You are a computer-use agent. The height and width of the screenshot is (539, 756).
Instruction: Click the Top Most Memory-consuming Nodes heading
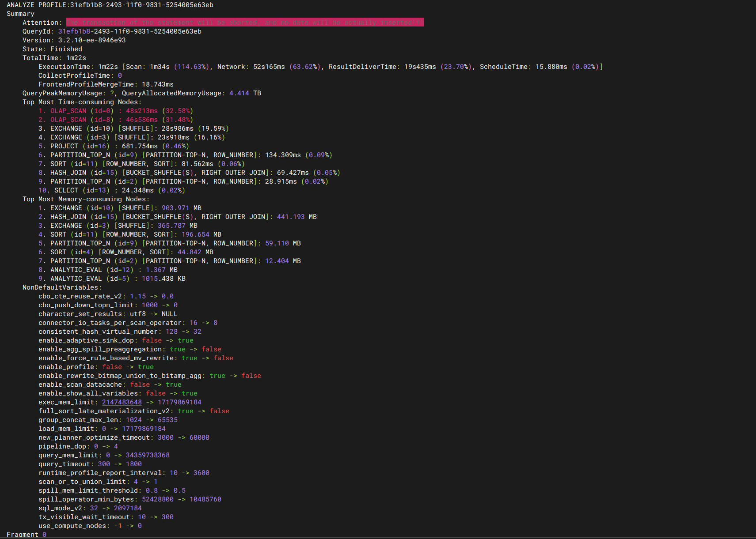coord(86,199)
